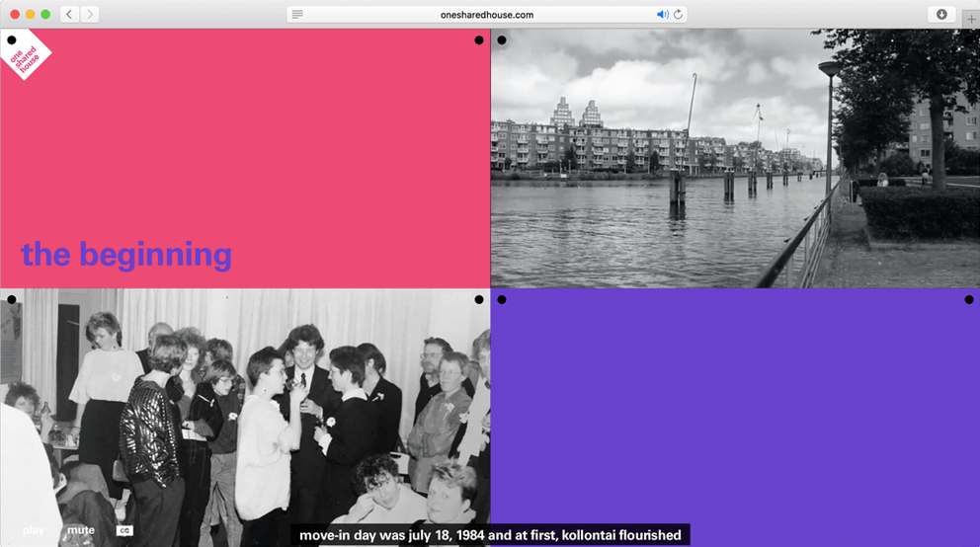The image size is (980, 547).
Task: Click the top-right dot of party photo
Action: [x=479, y=300]
